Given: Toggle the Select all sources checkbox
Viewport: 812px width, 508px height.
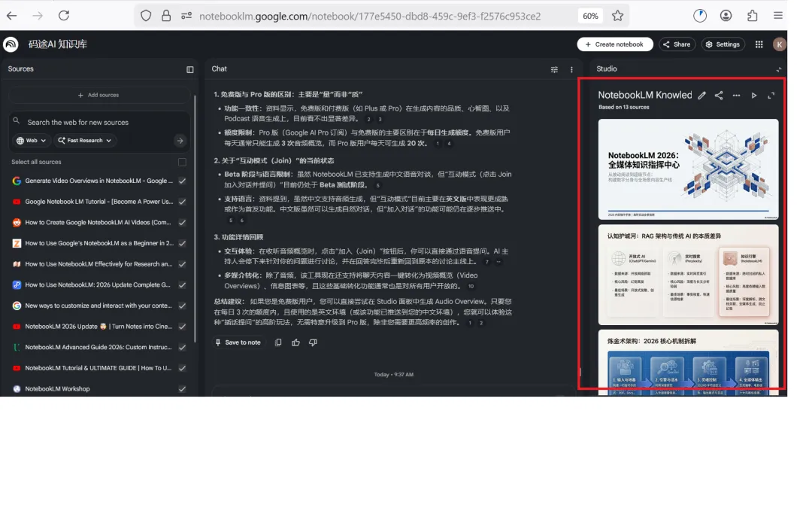Looking at the screenshot, I should coord(182,163).
